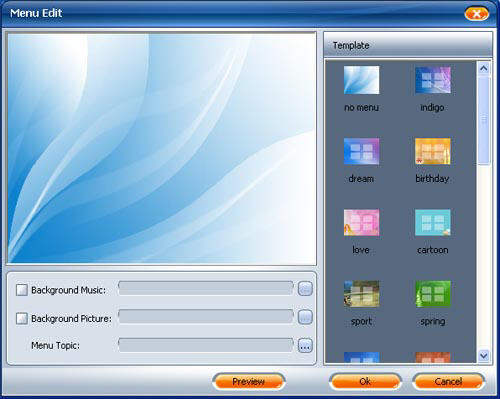Close the Menu Edit dialog
This screenshot has height=399, width=500.
tap(477, 14)
